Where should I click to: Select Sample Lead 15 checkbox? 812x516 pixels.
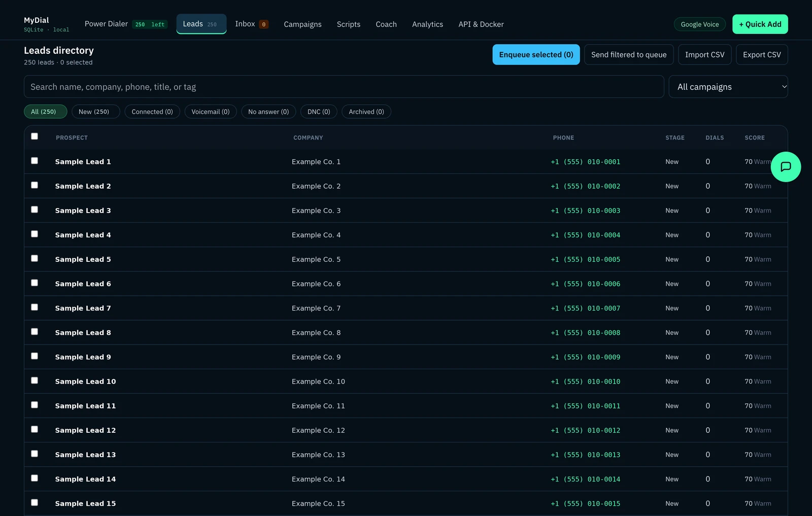[35, 502]
